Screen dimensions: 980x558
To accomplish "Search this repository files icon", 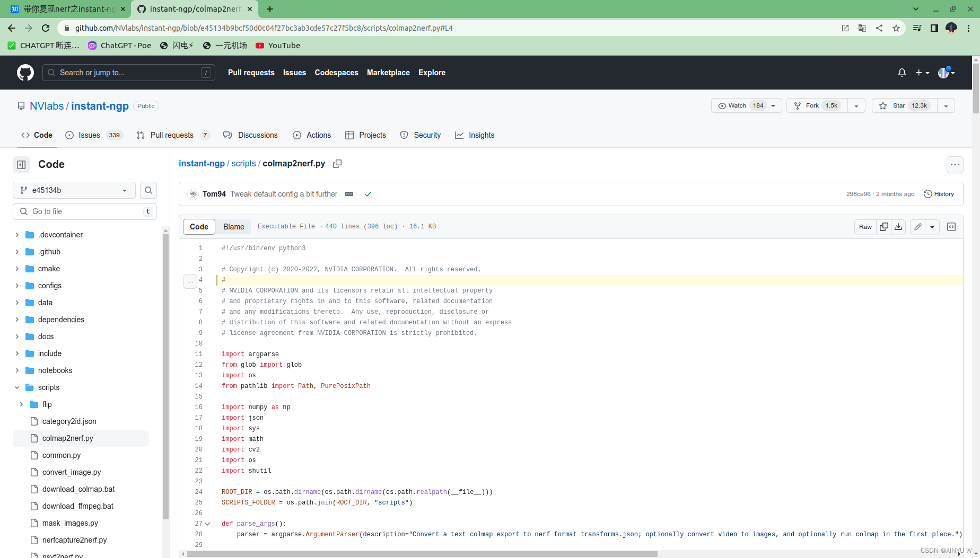I will click(148, 190).
